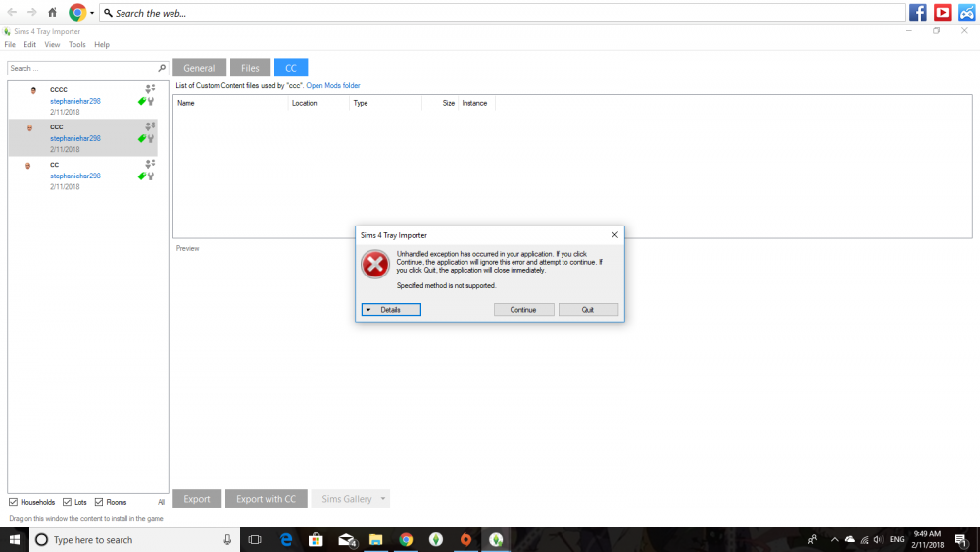Click the All filter label
Screen dimensions: 980x552
(x=162, y=502)
